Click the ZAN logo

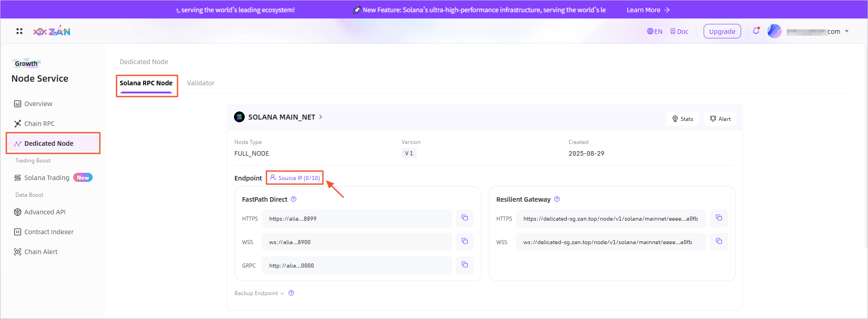pyautogui.click(x=51, y=31)
